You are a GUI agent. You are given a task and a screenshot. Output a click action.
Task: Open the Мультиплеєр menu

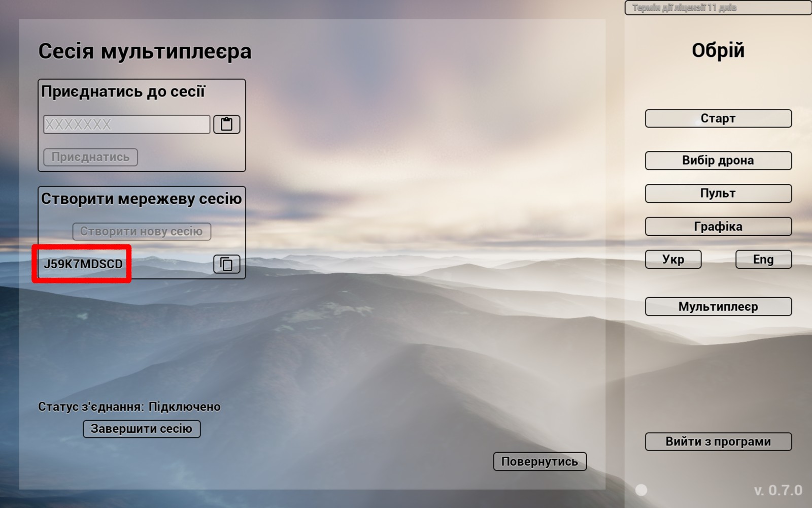718,306
